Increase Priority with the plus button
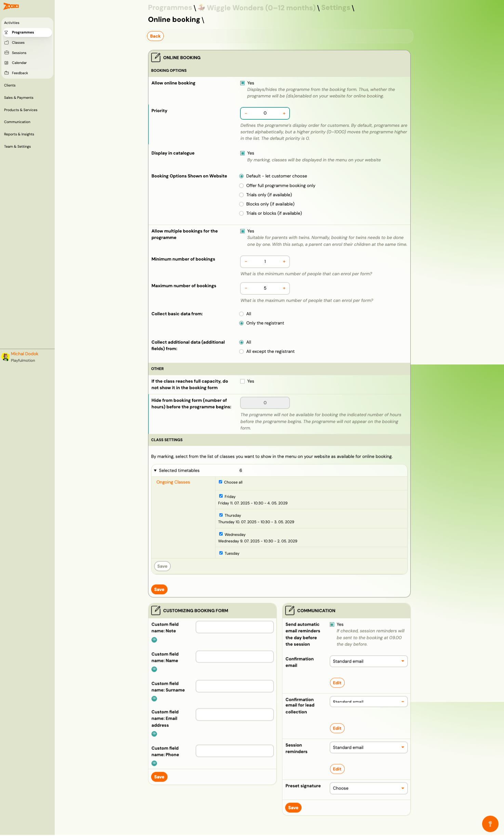504x836 pixels. pos(284,113)
